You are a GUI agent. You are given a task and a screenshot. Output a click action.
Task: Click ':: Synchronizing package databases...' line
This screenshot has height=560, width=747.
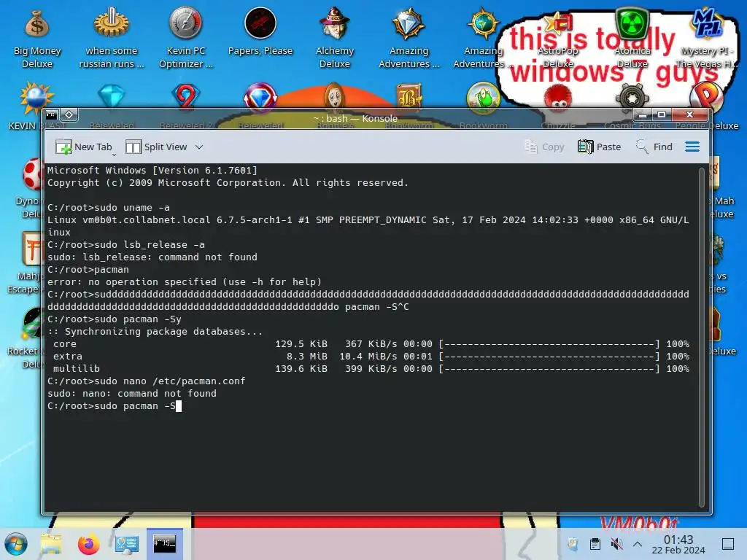coord(155,332)
